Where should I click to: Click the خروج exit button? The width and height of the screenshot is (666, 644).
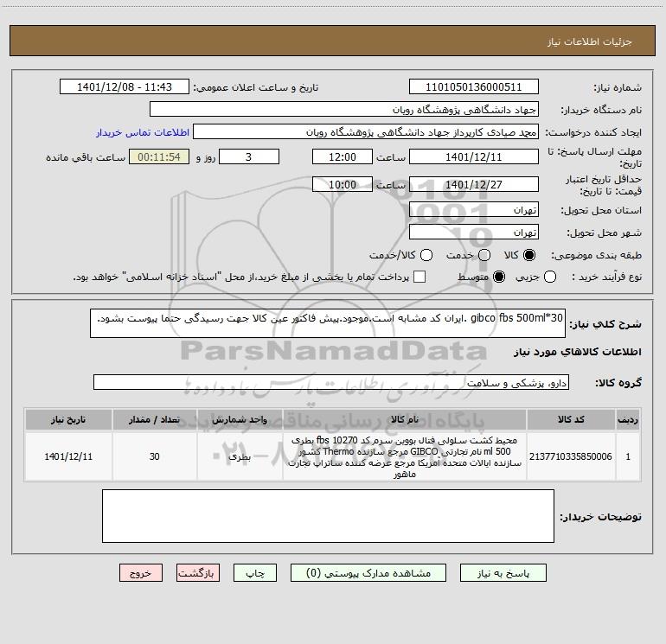[x=141, y=573]
